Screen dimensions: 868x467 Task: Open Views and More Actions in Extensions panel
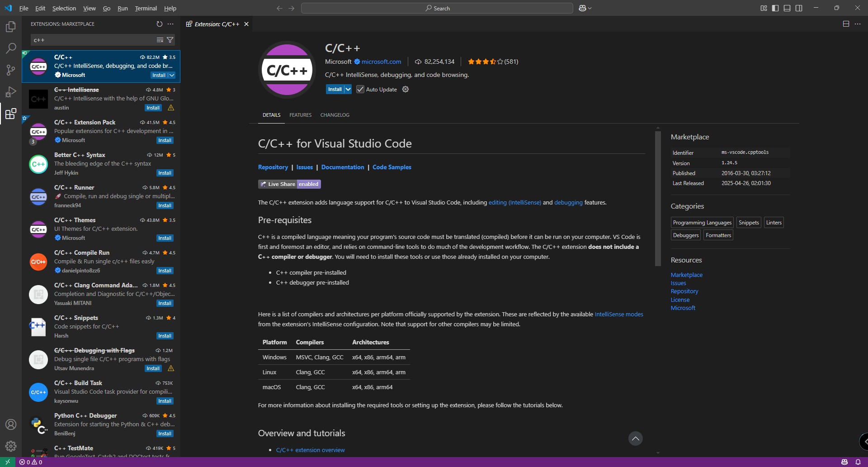(170, 24)
